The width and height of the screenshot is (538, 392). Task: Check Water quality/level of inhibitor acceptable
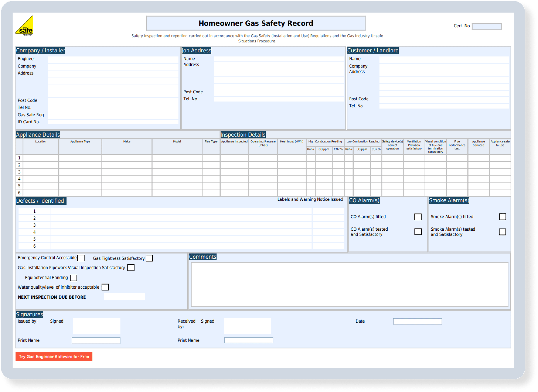[x=105, y=287]
